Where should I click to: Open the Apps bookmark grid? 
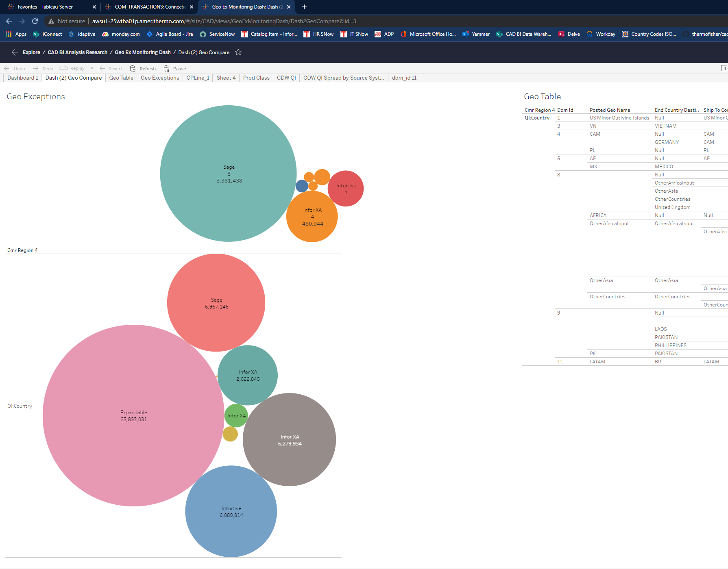pos(16,34)
